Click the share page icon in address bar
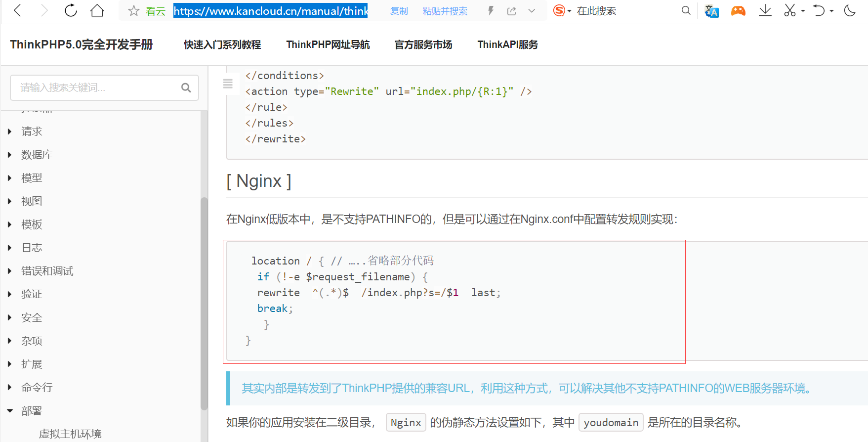Viewport: 868px width, 442px height. tap(512, 11)
